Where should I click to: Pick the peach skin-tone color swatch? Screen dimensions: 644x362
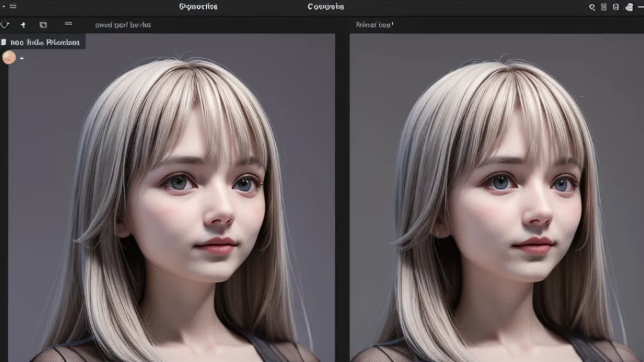[9, 57]
